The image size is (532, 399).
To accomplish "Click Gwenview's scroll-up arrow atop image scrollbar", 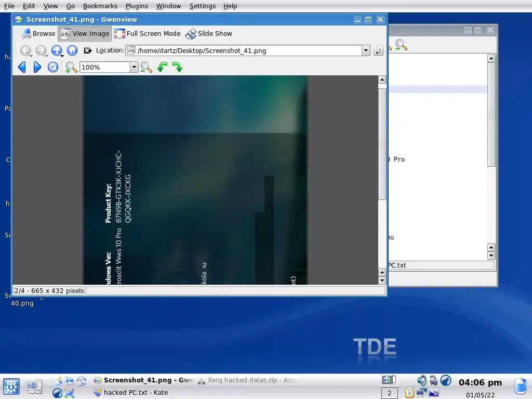I will (x=382, y=79).
